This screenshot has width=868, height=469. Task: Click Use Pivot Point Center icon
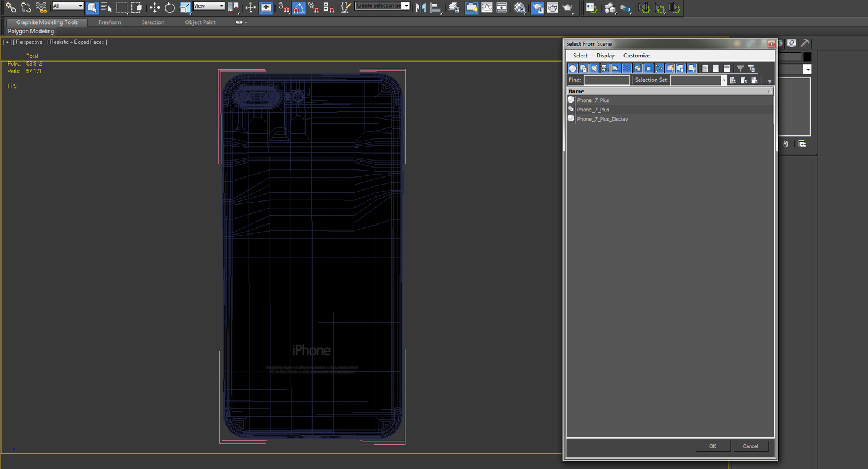point(233,8)
